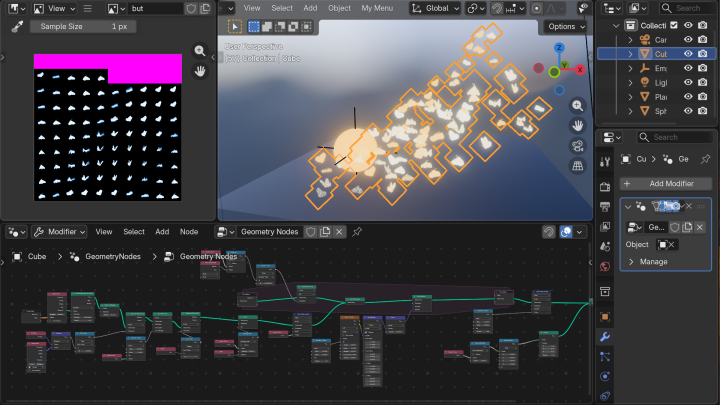Open the Modifiers wrench tab in properties

604,337
